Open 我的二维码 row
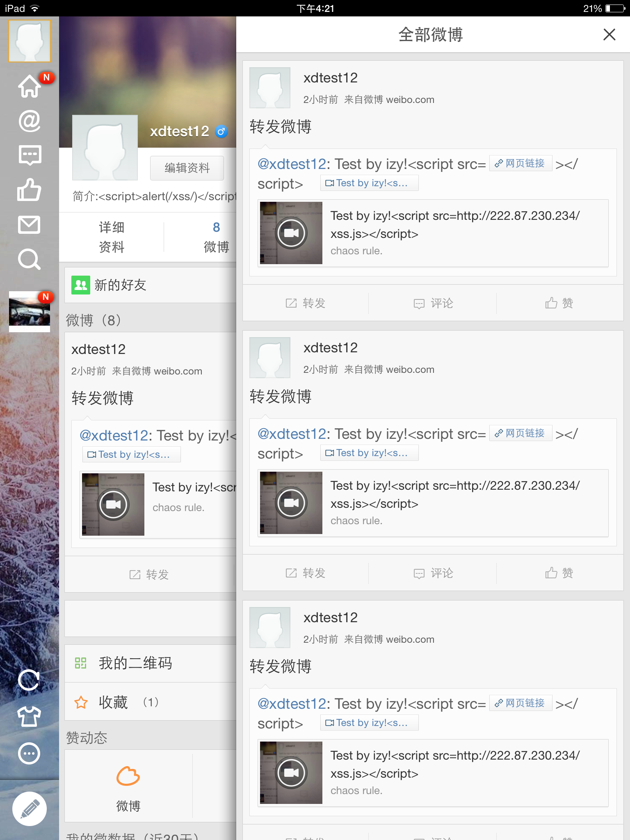Screen dimensions: 630x840 click(151, 663)
